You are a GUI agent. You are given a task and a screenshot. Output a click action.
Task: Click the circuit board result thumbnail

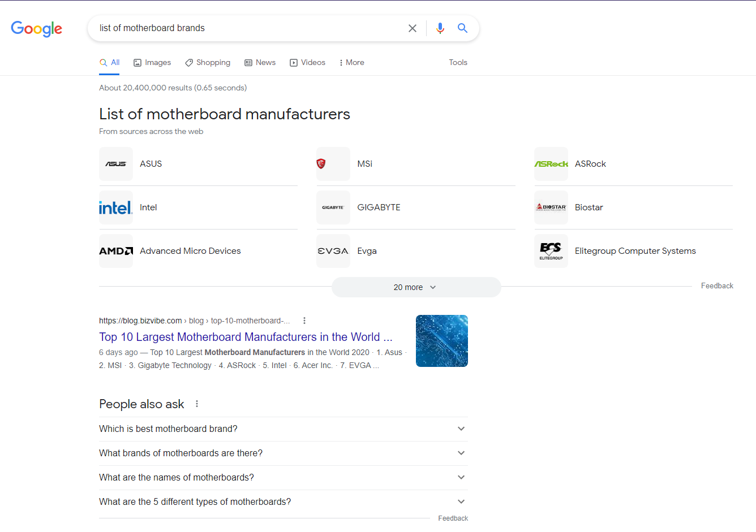pos(442,341)
